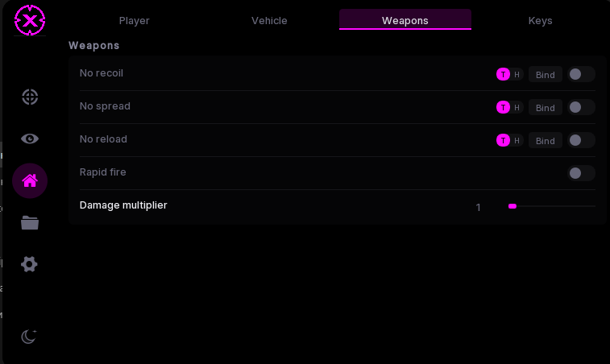Image resolution: width=610 pixels, height=364 pixels.
Task: Switch to the Vehicle tab
Action: (269, 20)
